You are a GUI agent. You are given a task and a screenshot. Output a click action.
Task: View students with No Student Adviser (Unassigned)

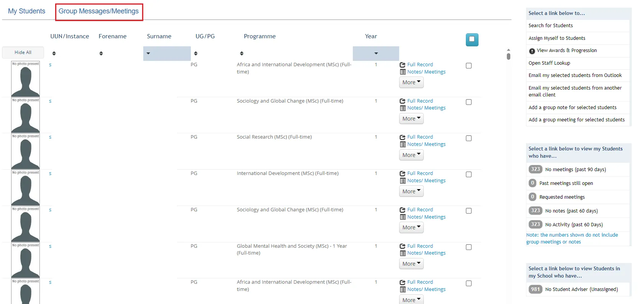tap(581, 289)
